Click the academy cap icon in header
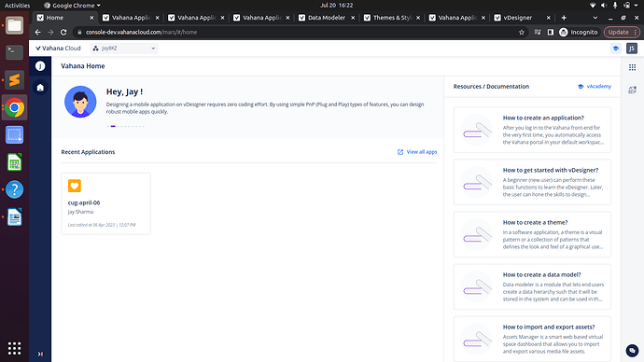Image resolution: width=644 pixels, height=362 pixels. (x=616, y=49)
